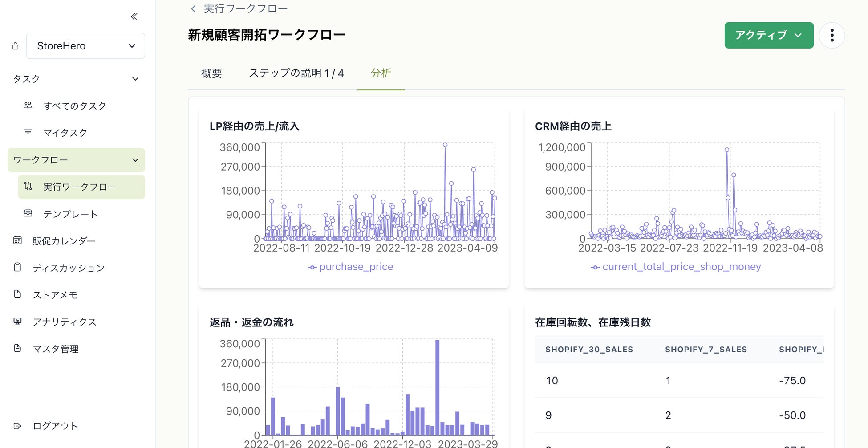Click the highest peak point in LP経由の売上/流入 chart

(445, 145)
